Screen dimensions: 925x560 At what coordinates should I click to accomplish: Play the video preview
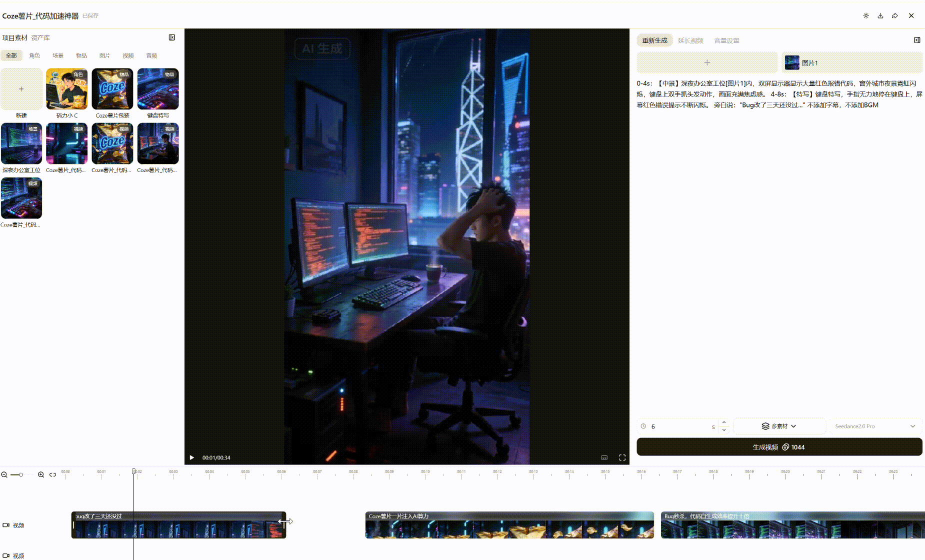191,457
